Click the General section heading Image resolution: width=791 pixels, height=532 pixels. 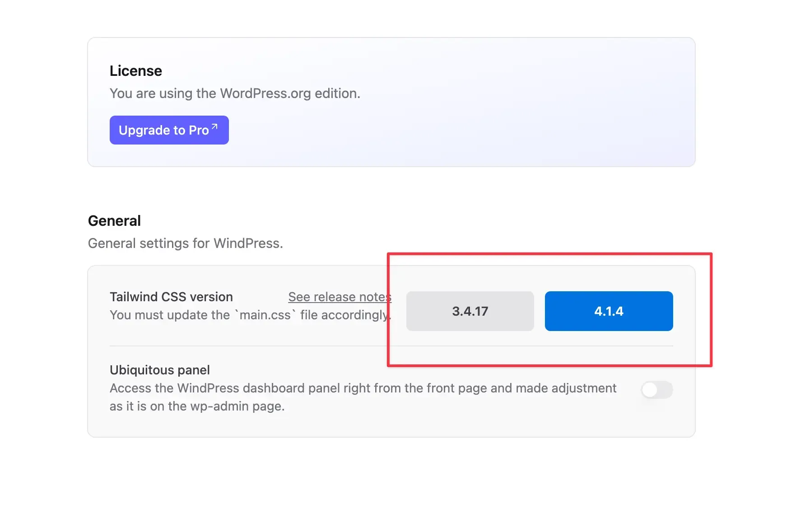(114, 220)
